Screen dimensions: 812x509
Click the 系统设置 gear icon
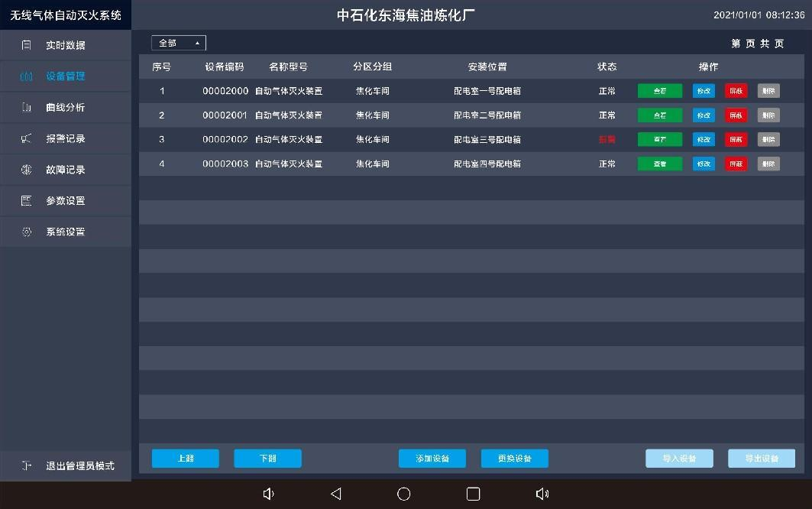pyautogui.click(x=27, y=232)
